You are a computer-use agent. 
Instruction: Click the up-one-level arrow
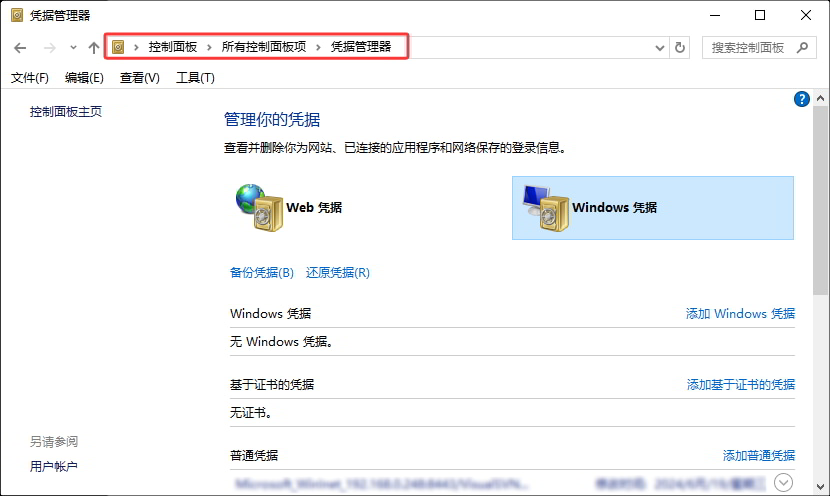pos(93,48)
